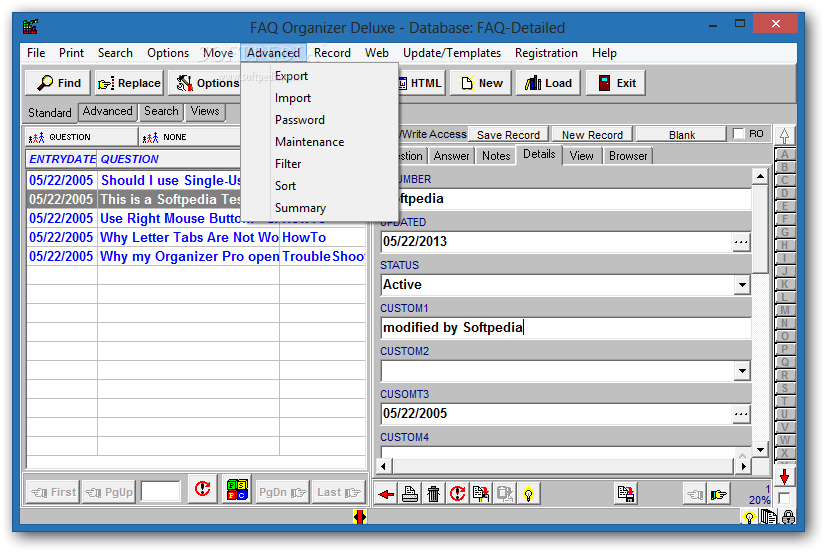The image size is (825, 552).
Task: Click the Last navigation button
Action: [338, 493]
